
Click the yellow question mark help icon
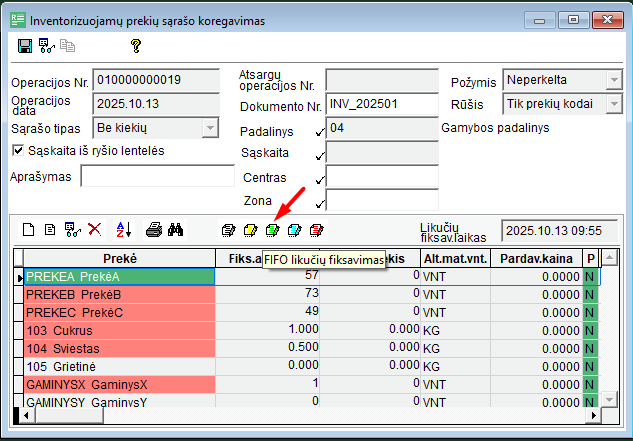pos(136,46)
